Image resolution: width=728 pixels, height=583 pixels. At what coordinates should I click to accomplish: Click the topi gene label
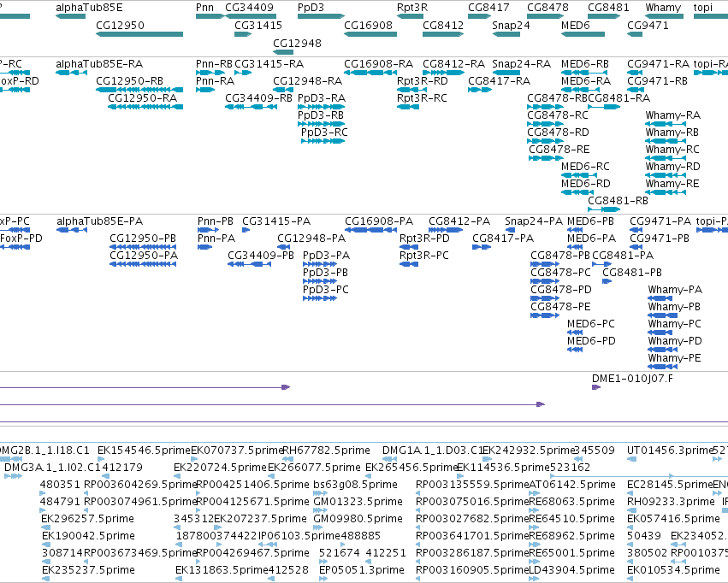click(x=703, y=8)
